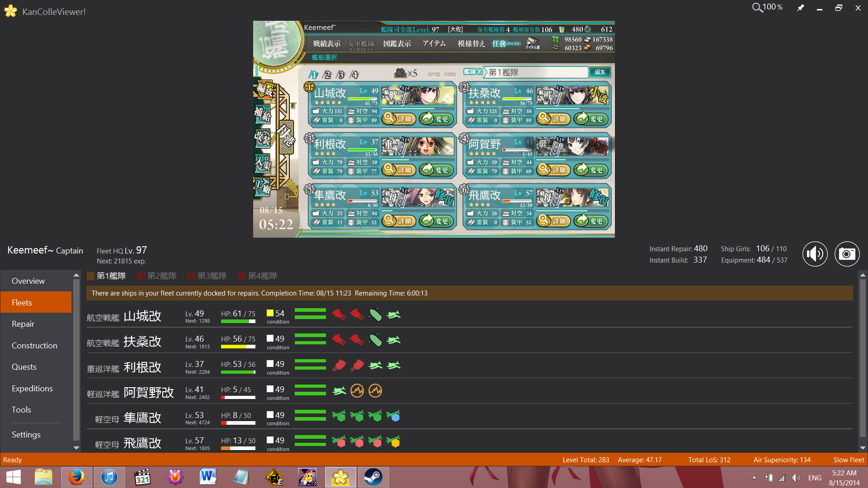Switch to 第2艦隊 fleet tab

click(157, 276)
